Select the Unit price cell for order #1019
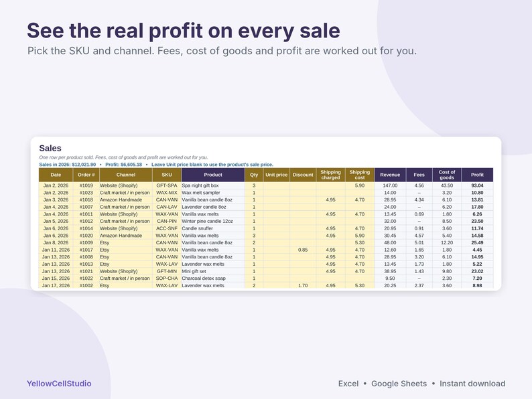The height and width of the screenshot is (399, 532). tap(276, 185)
